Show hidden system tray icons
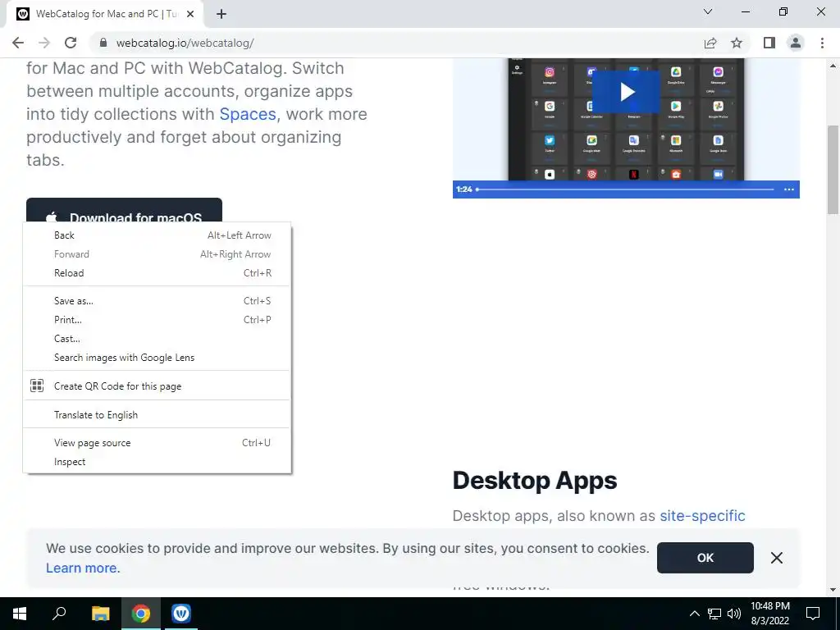The width and height of the screenshot is (840, 630). point(694,614)
